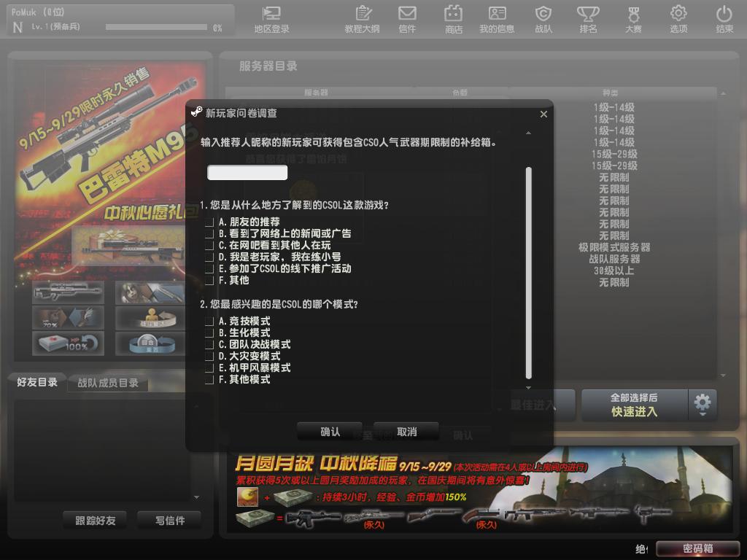Open the 我的信息 profile icon
This screenshot has height=560, width=747.
(497, 19)
